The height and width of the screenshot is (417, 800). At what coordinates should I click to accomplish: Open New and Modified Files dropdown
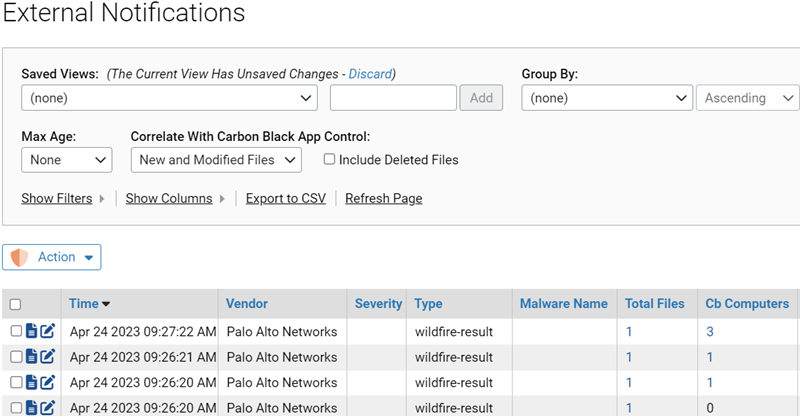[x=216, y=160]
